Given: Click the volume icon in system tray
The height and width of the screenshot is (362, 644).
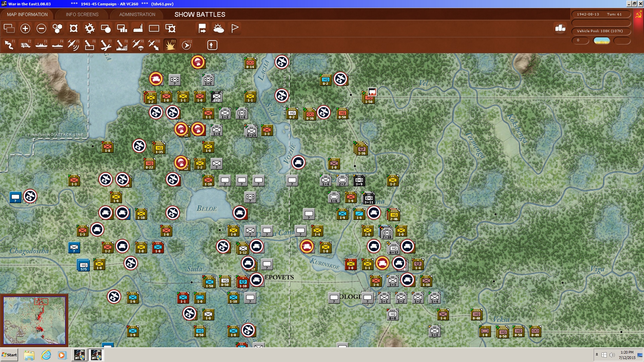Looking at the screenshot, I should click(x=612, y=355).
